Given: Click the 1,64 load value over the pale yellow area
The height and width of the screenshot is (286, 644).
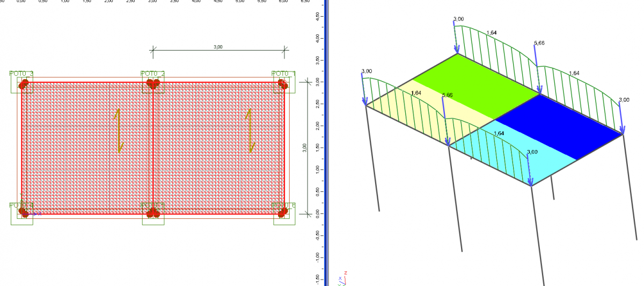Looking at the screenshot, I should (x=416, y=94).
